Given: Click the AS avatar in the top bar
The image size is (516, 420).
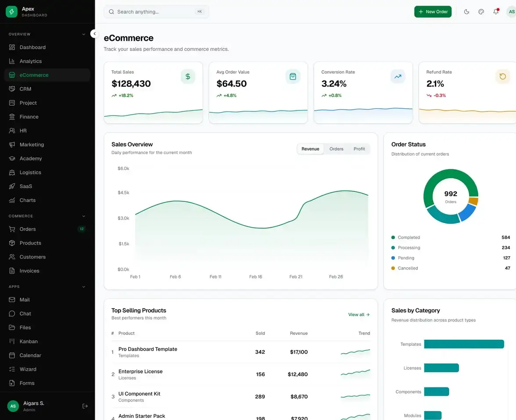Looking at the screenshot, I should coord(512,12).
